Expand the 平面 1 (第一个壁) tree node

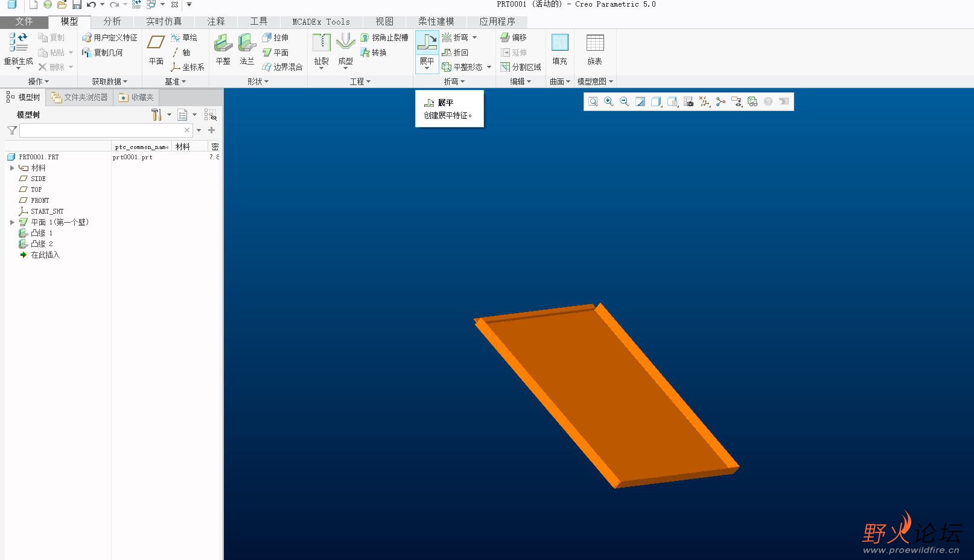pyautogui.click(x=12, y=222)
